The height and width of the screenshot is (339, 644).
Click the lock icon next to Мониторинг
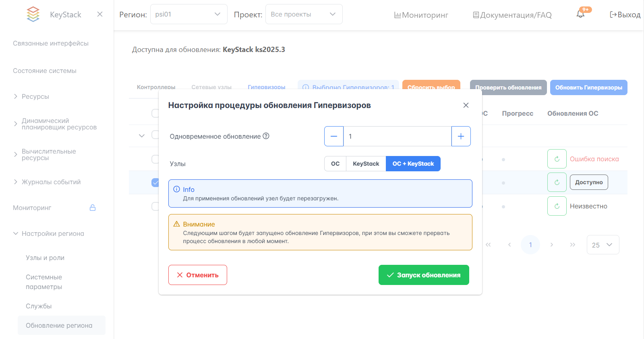(93, 208)
